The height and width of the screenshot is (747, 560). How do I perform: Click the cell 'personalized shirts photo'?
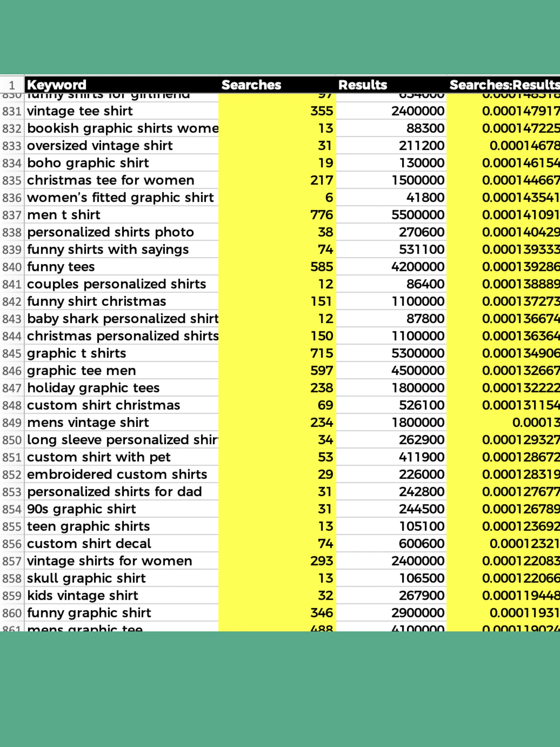(x=122, y=232)
